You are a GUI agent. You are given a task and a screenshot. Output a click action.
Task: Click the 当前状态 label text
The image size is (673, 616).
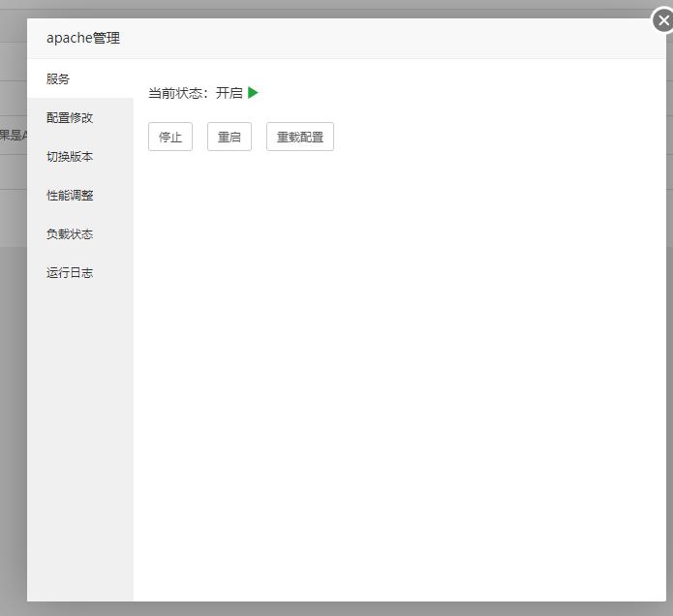point(178,93)
